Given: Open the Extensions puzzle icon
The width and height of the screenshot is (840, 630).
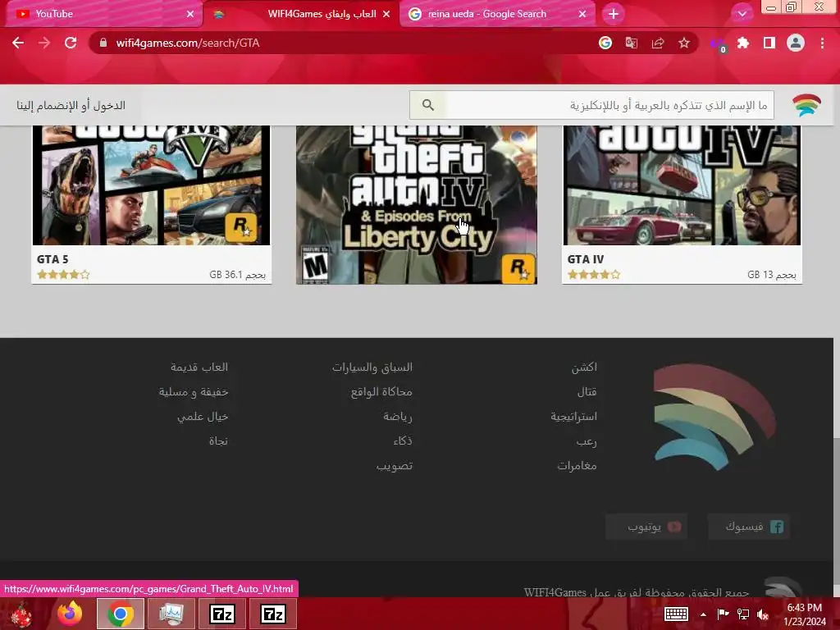Looking at the screenshot, I should tap(743, 43).
